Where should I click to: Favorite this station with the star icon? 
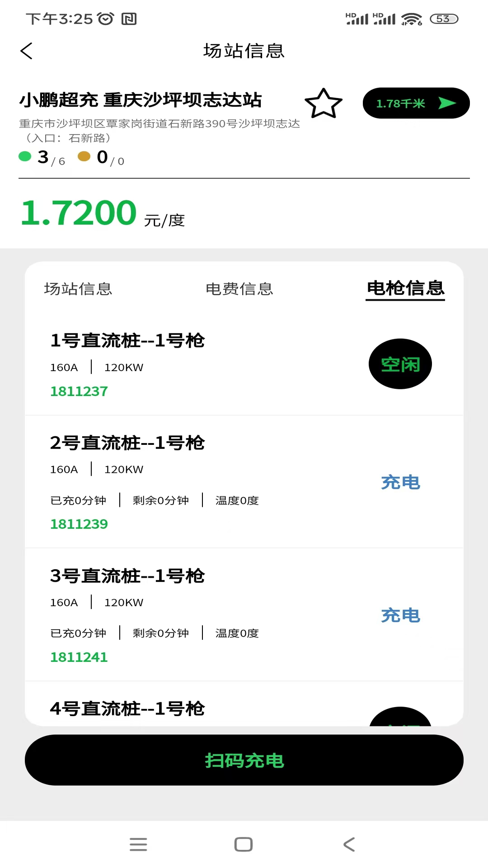pyautogui.click(x=324, y=104)
